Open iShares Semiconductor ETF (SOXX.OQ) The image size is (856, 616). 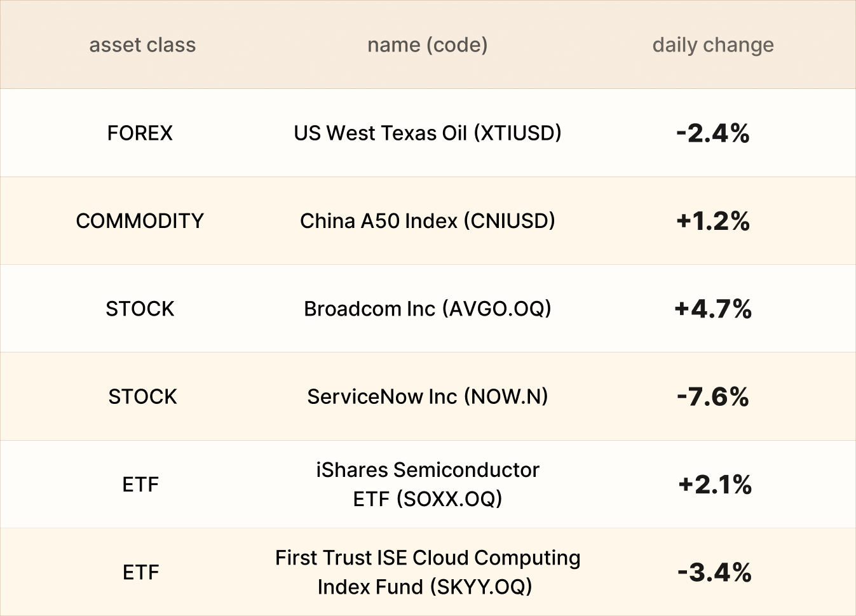[x=427, y=485]
